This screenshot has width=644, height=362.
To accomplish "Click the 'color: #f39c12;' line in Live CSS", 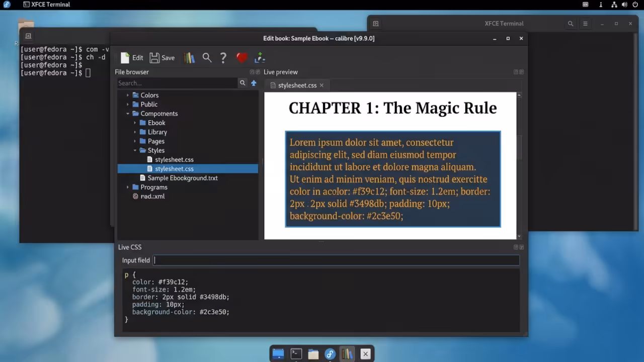I will [x=160, y=282].
